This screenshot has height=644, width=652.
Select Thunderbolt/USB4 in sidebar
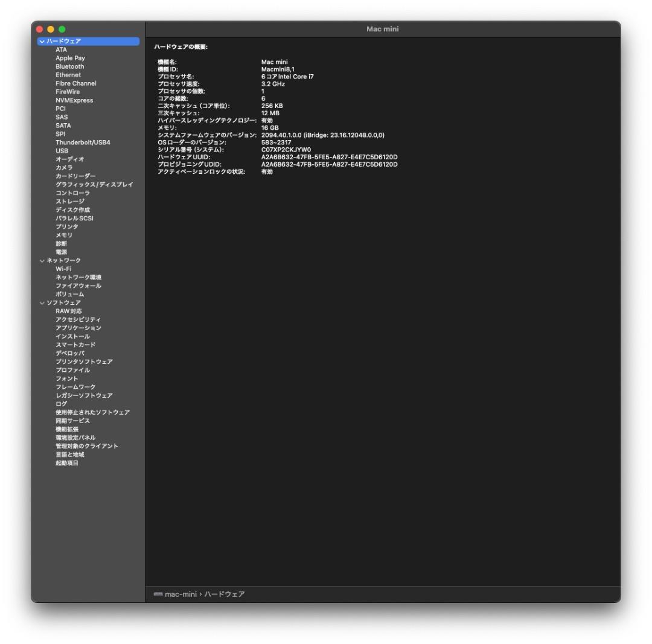[81, 142]
